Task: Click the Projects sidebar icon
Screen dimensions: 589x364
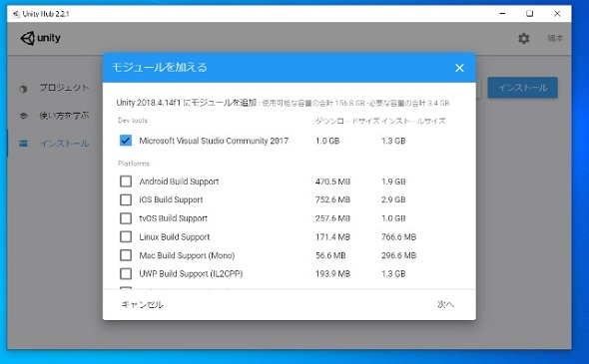Action: (x=23, y=89)
